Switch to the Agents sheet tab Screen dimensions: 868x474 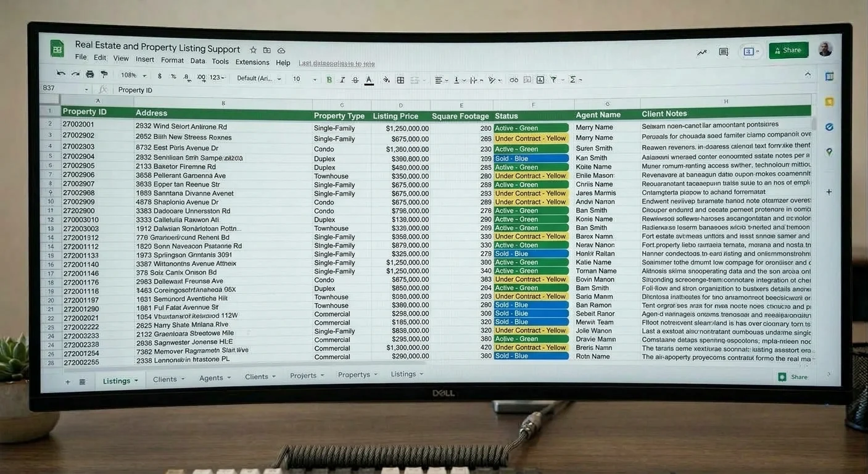coord(215,378)
